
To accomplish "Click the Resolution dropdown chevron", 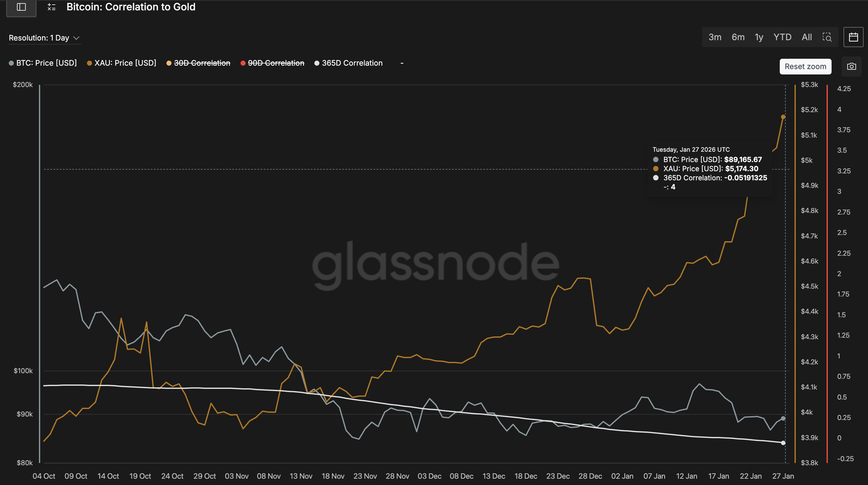I will [77, 38].
